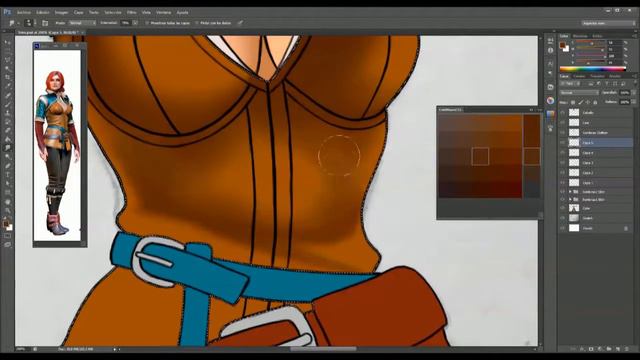Select the Healing Brush tool
Image resolution: width=640 pixels, height=360 pixels.
coord(7,95)
